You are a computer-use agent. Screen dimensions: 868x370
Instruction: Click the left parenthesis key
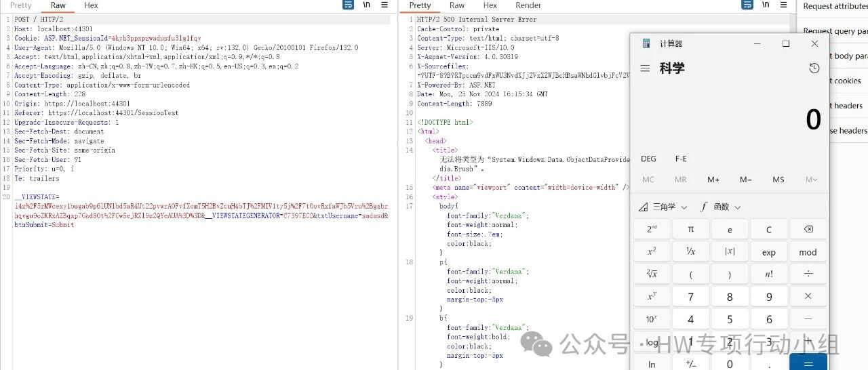[691, 274]
